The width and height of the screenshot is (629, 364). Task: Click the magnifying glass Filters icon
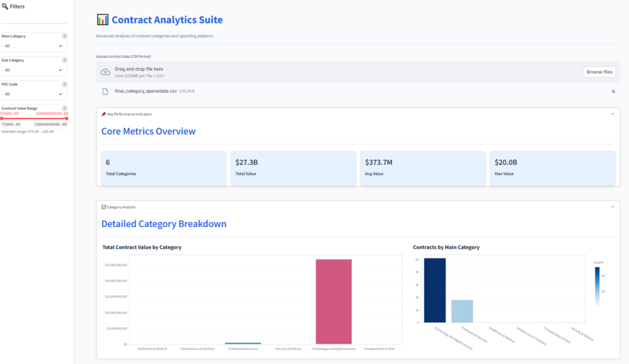tap(5, 6)
